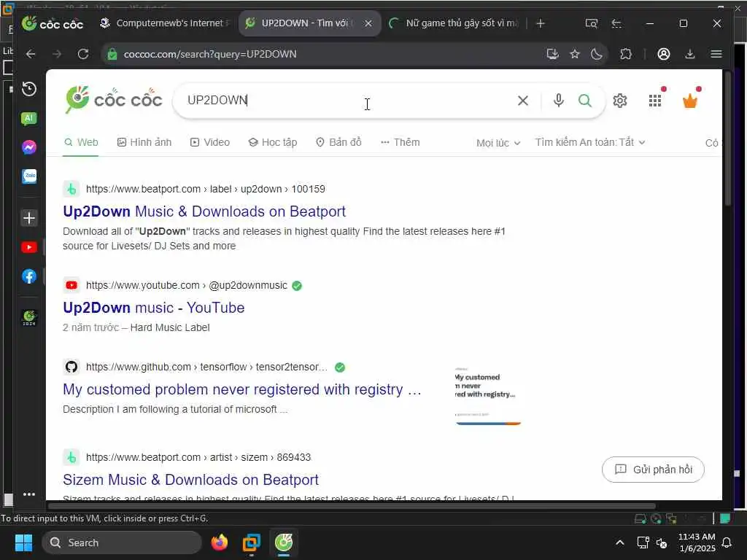The width and height of the screenshot is (747, 560).
Task: Open the extensions puzzle icon
Action: click(x=625, y=54)
